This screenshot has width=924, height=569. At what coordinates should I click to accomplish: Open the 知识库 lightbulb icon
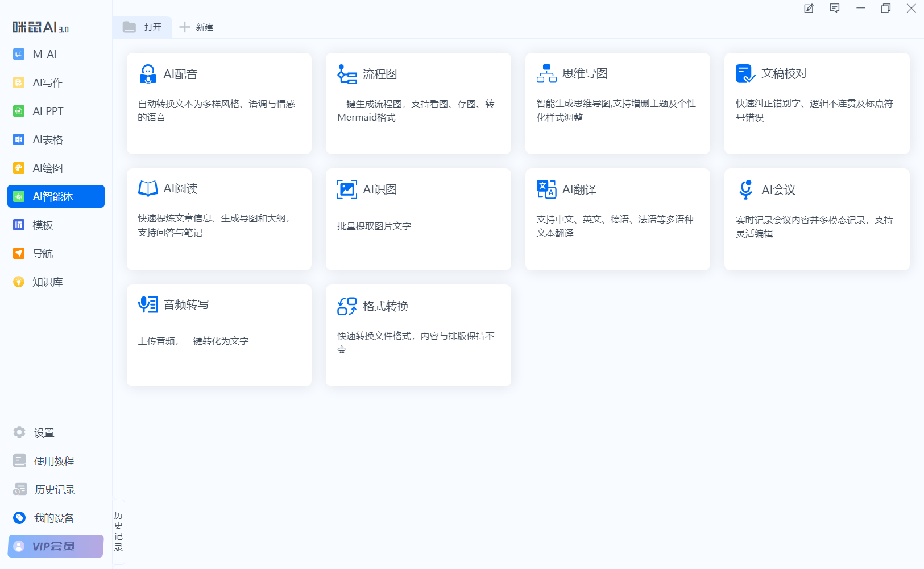[x=19, y=282]
